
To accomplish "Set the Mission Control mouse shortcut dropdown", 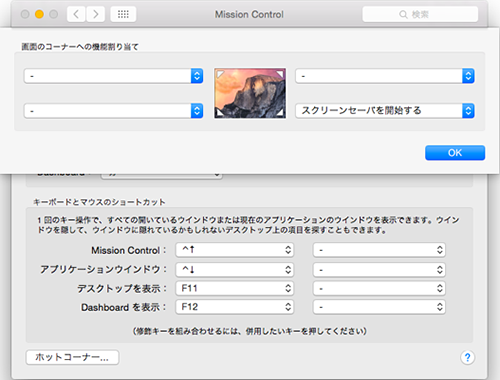I will 379,250.
